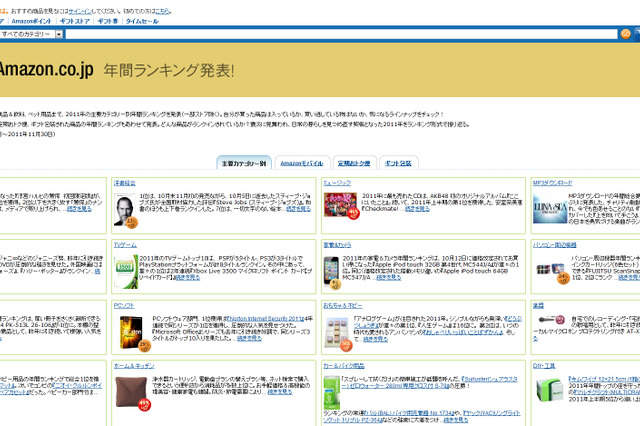Image resolution: width=640 pixels, height=426 pixels.
Task: Select the 主要カテゴリー別 tab
Action: click(244, 163)
